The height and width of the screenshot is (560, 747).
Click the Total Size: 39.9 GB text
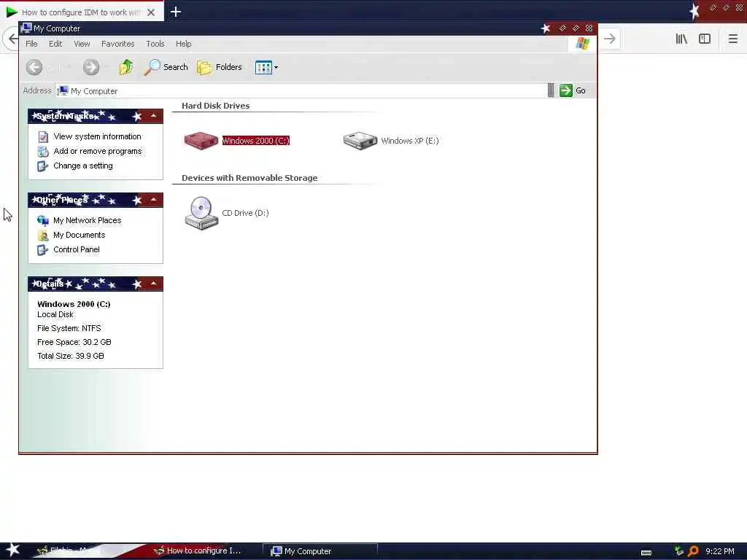point(71,356)
